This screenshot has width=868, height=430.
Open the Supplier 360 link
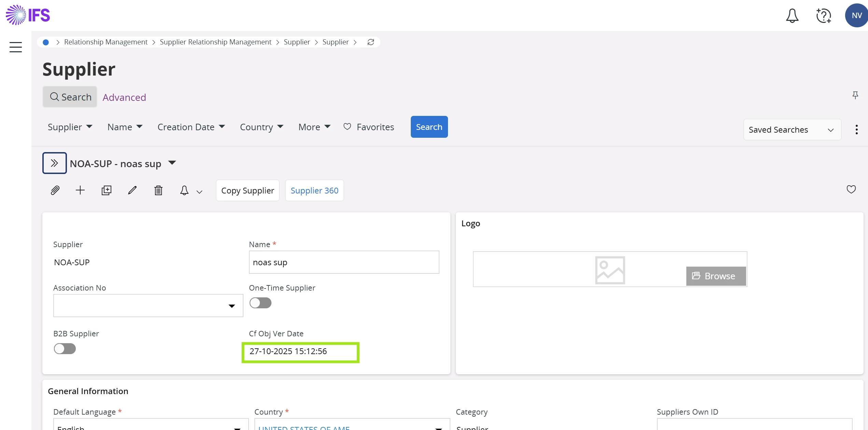(314, 190)
